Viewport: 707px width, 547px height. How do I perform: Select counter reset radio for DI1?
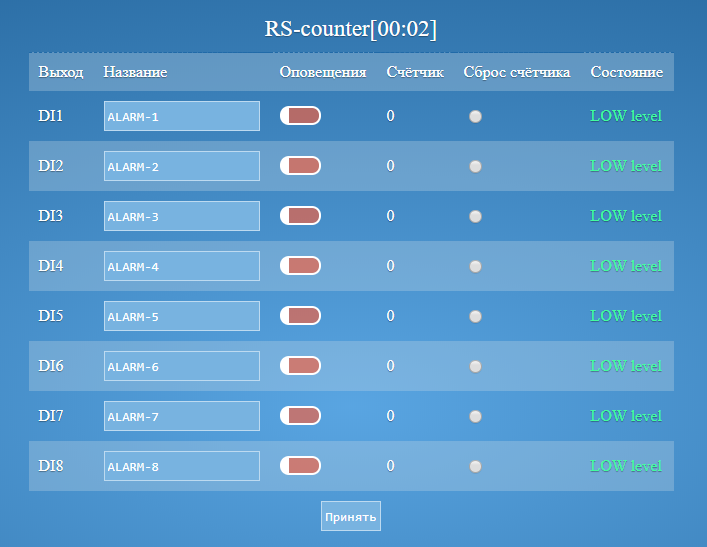[476, 116]
